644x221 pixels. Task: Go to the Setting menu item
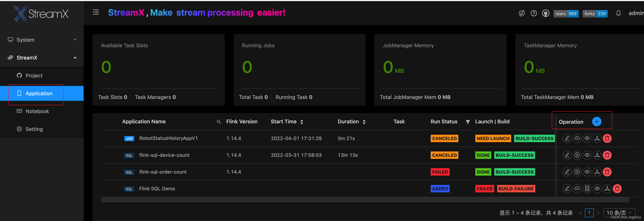tap(34, 129)
